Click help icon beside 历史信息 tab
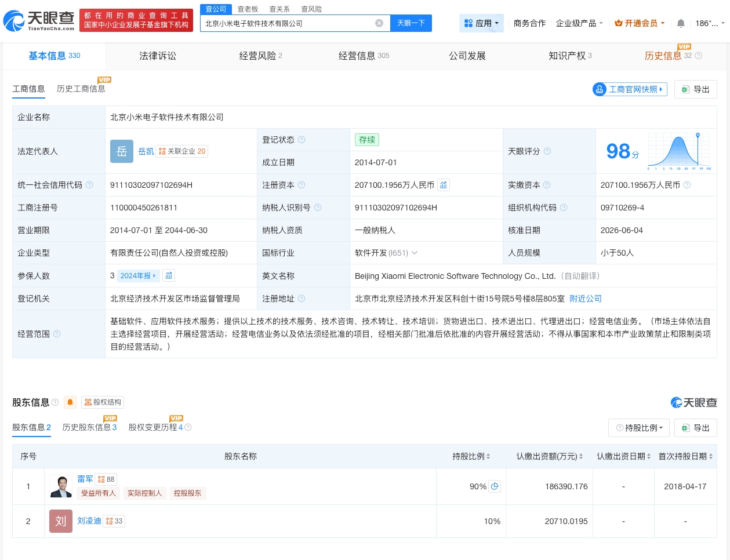730x560 pixels. pos(699,56)
